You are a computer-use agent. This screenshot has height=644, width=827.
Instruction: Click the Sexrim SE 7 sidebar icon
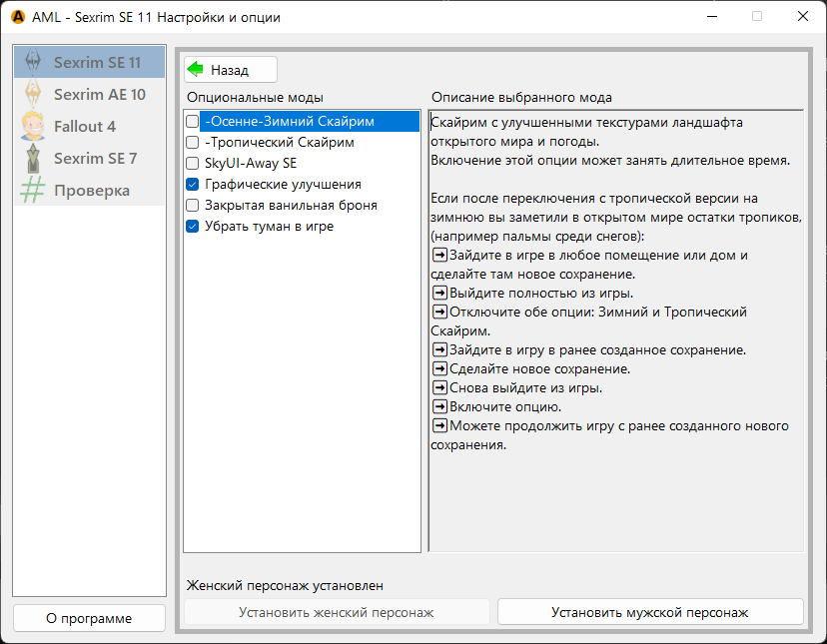tap(33, 158)
